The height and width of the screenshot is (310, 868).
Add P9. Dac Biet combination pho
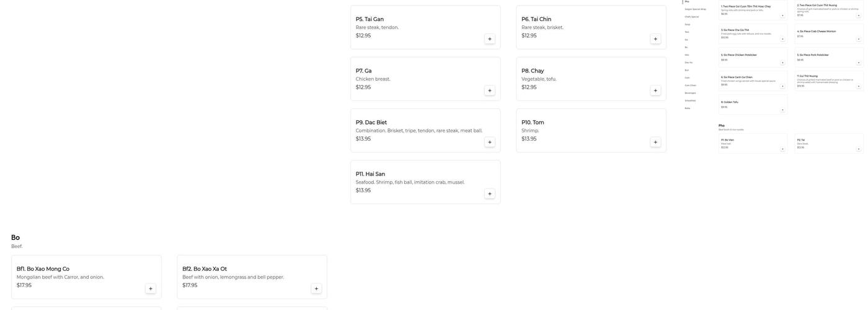(490, 142)
